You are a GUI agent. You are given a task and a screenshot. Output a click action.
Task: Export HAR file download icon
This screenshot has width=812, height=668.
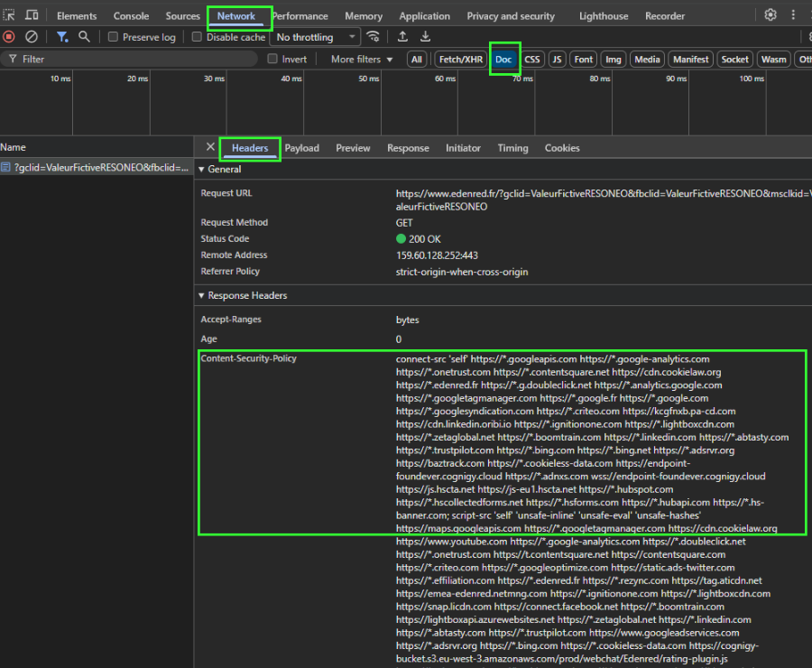point(425,37)
